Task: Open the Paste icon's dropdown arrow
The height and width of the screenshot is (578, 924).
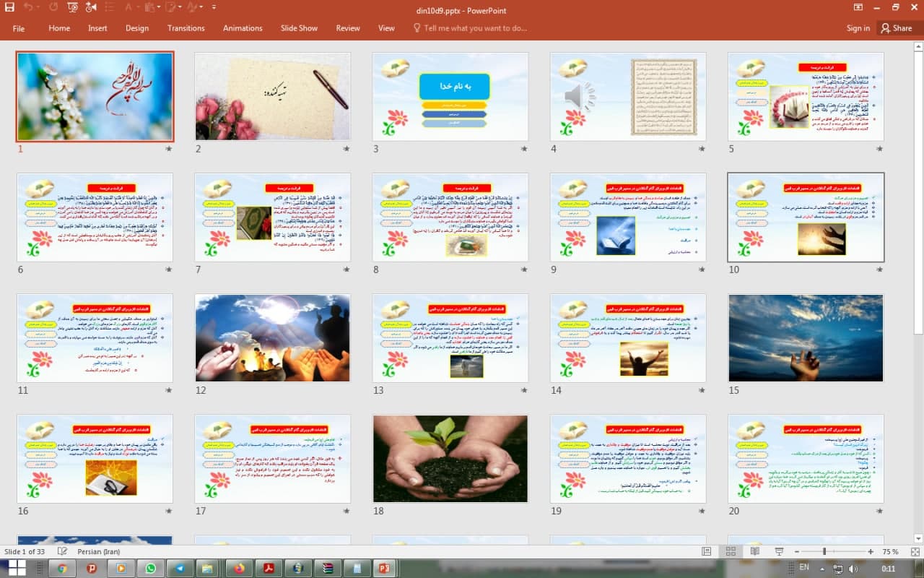Action: 159,7
